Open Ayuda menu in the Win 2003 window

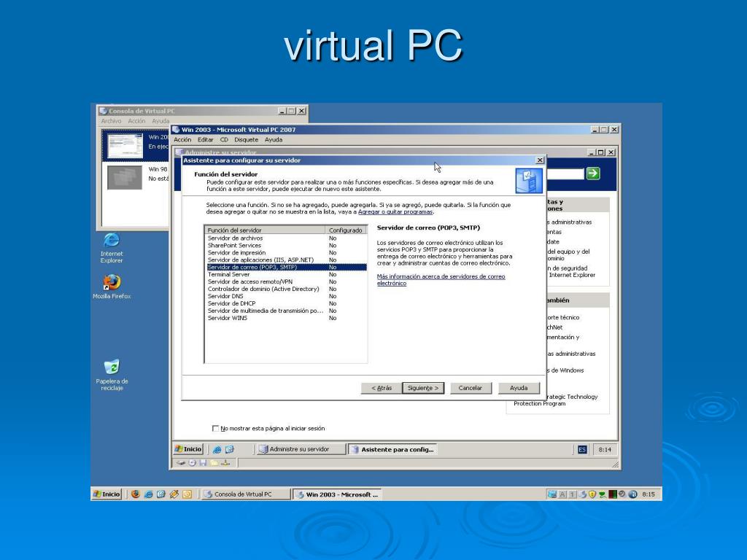coord(274,140)
